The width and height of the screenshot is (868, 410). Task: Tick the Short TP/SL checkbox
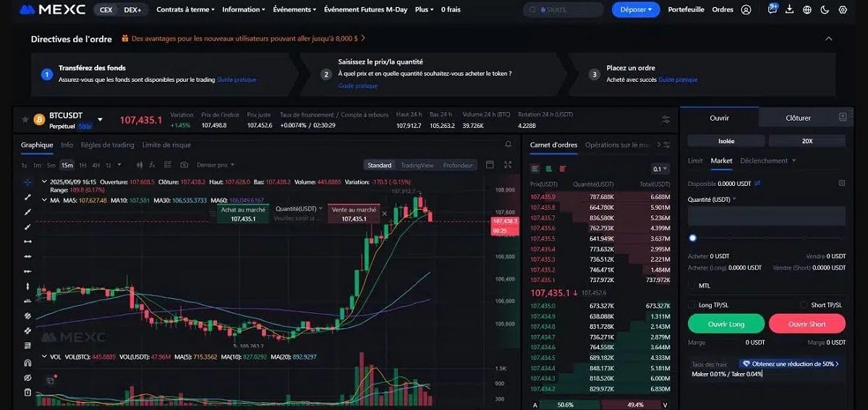pyautogui.click(x=804, y=304)
